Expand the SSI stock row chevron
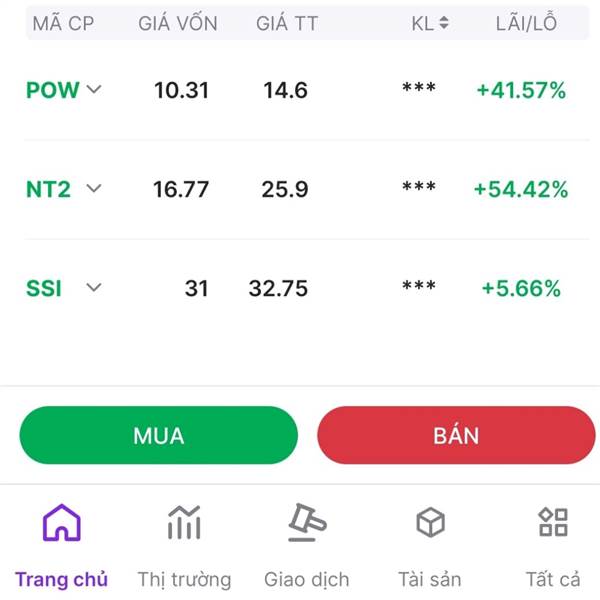600x600 pixels. click(94, 288)
